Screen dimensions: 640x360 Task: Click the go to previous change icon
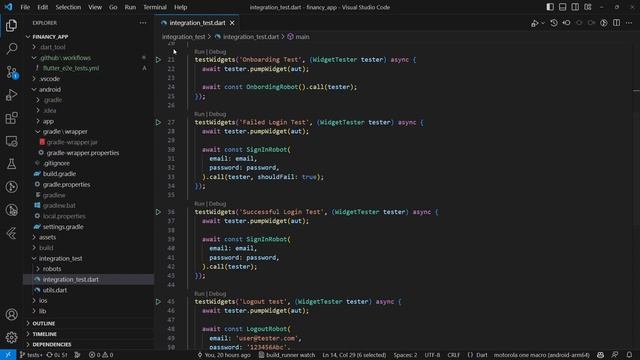[567, 23]
